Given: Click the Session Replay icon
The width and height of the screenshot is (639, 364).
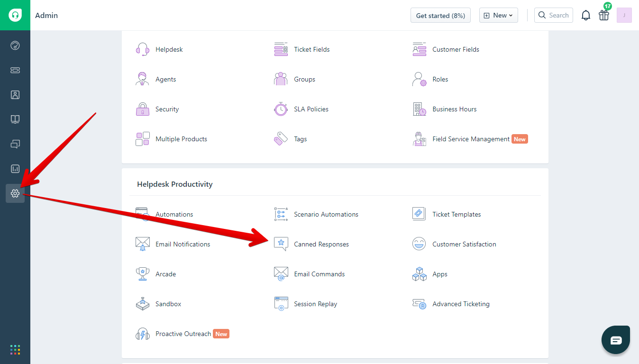Looking at the screenshot, I should (281, 304).
